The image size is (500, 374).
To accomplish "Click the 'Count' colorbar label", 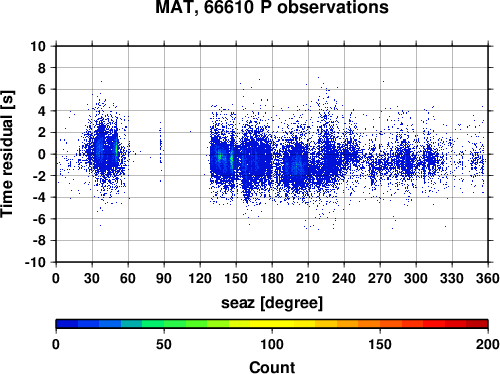I will [272, 367].
